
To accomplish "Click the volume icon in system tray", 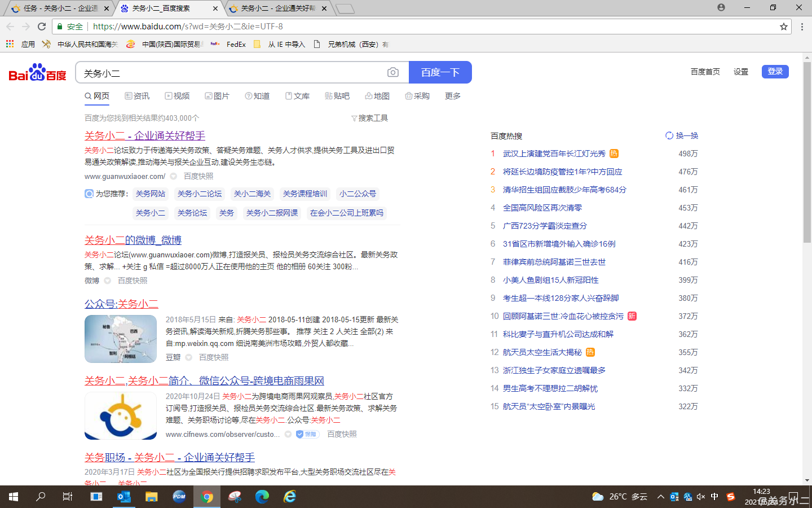I will click(x=701, y=497).
